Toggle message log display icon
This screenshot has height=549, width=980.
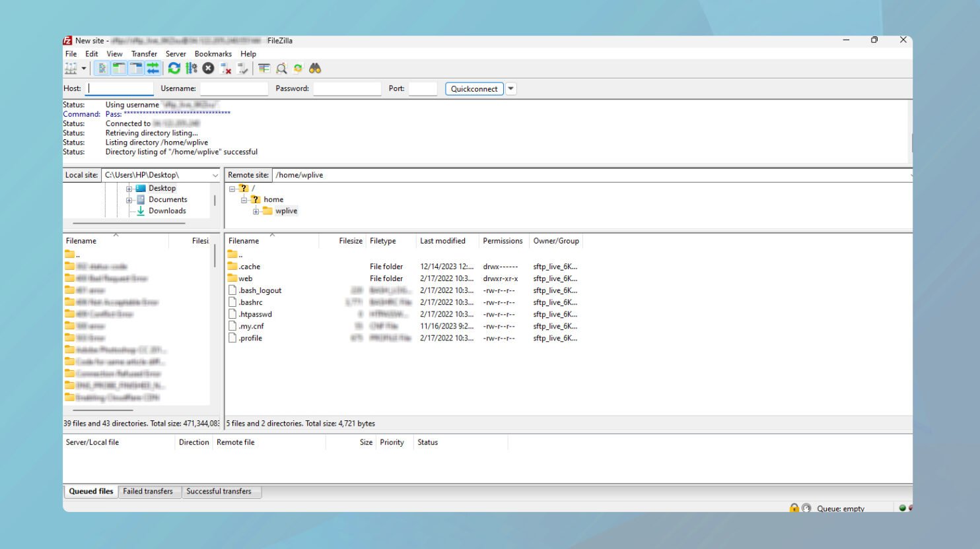pos(102,68)
